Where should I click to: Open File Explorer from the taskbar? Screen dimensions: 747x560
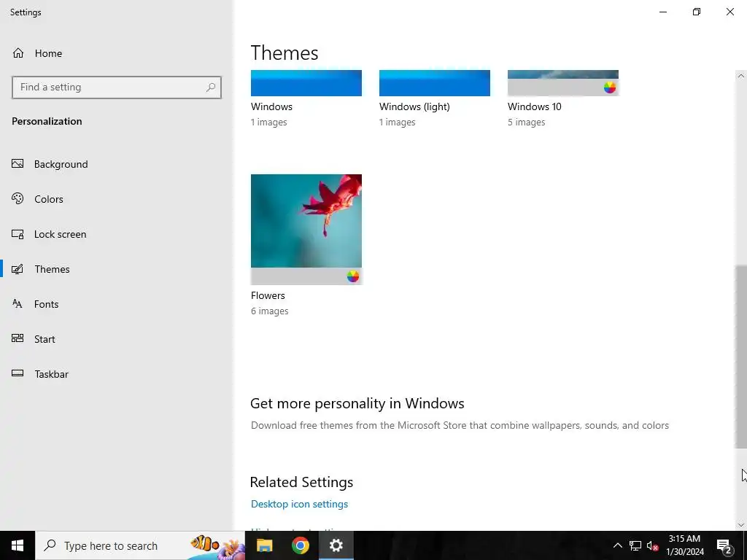(x=264, y=545)
